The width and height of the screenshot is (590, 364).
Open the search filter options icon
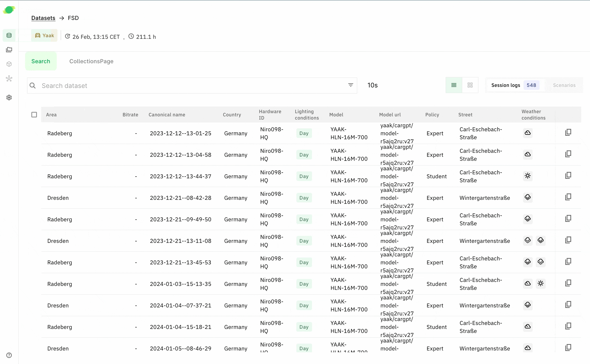(x=351, y=85)
